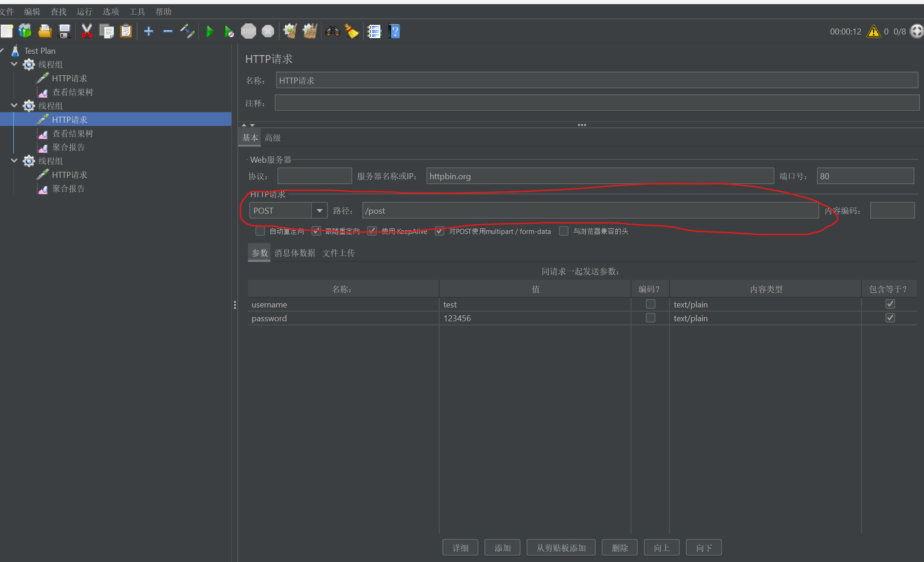The width and height of the screenshot is (924, 562).
Task: Click the binoculars Search icon
Action: click(x=333, y=31)
